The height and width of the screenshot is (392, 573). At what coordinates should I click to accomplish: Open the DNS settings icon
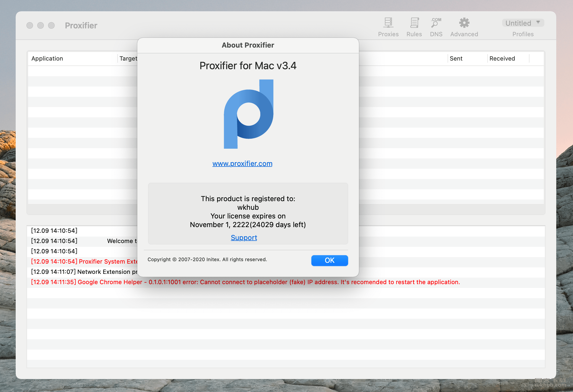[436, 27]
